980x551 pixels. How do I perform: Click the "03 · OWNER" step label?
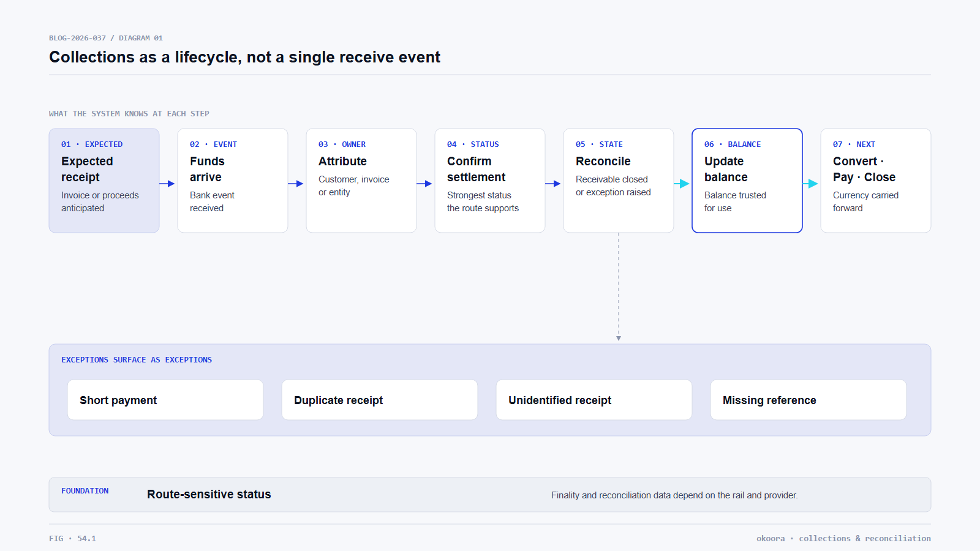pos(342,144)
